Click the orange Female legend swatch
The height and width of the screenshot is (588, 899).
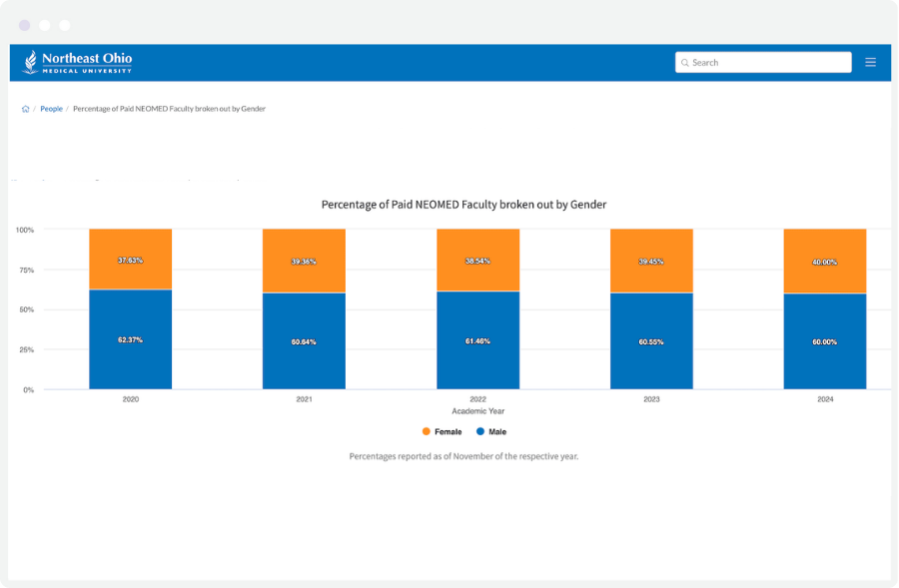429,431
